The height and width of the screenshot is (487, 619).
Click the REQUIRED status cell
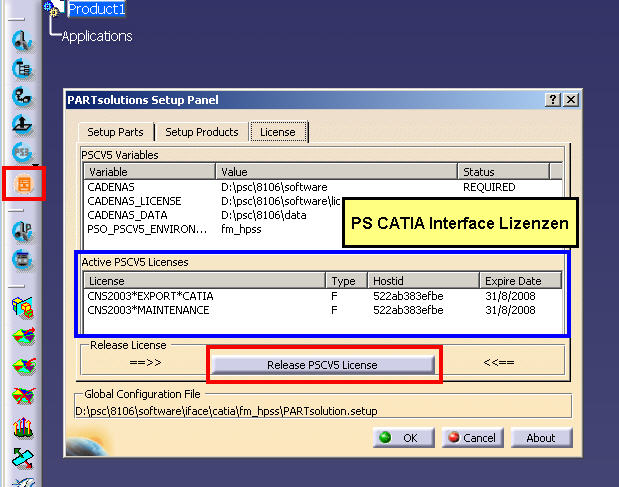pos(489,187)
